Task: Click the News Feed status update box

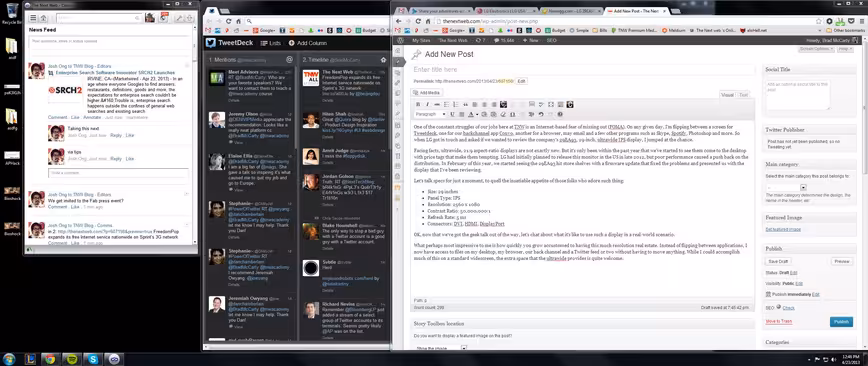Action: tap(109, 41)
